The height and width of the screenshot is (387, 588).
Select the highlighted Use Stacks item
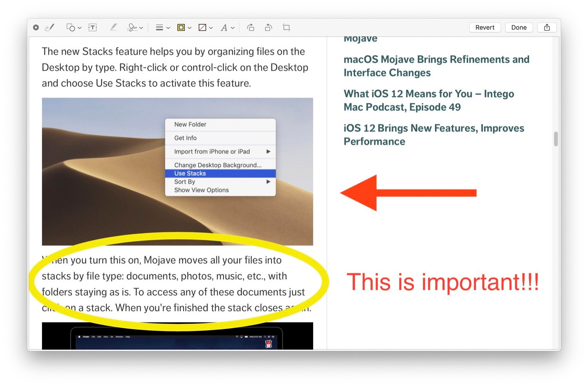[220, 173]
